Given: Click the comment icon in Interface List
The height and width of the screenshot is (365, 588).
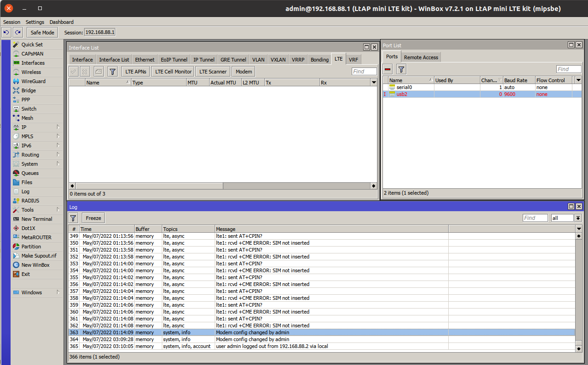Looking at the screenshot, I should (98, 72).
